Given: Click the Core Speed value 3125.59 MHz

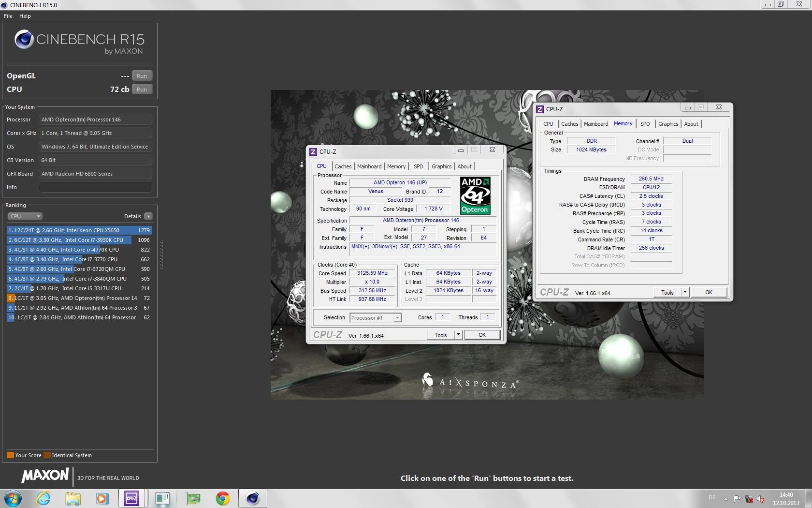Looking at the screenshot, I should coord(372,273).
